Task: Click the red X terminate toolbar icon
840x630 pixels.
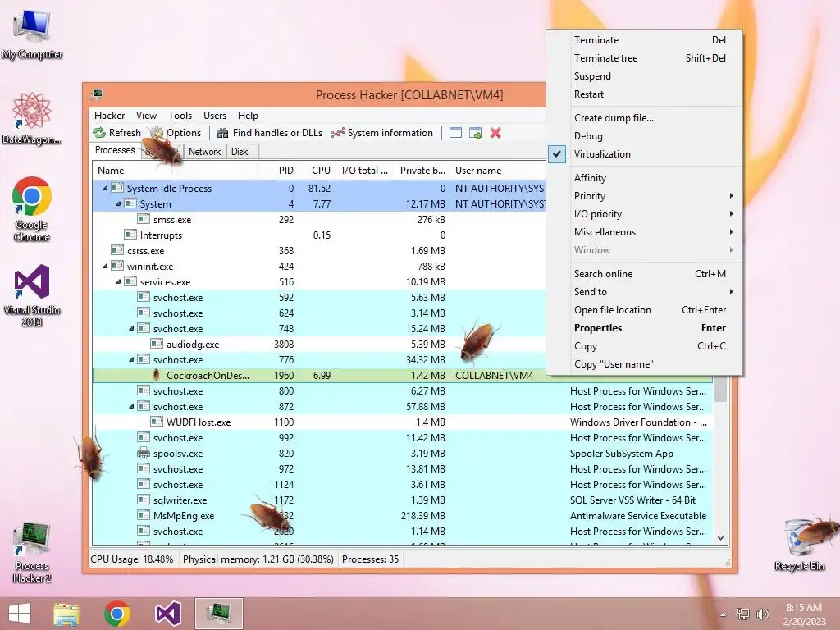Action: click(495, 133)
